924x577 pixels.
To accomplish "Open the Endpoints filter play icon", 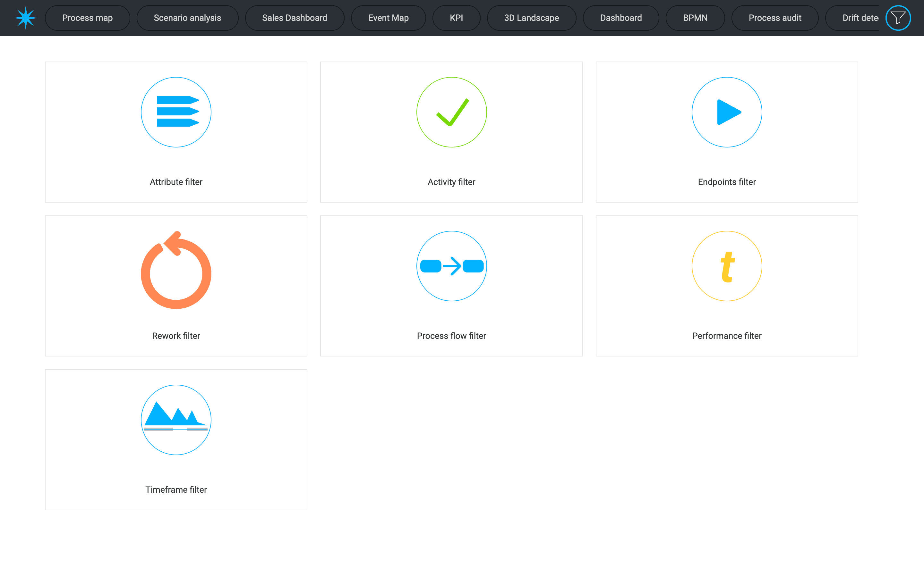I will (727, 112).
